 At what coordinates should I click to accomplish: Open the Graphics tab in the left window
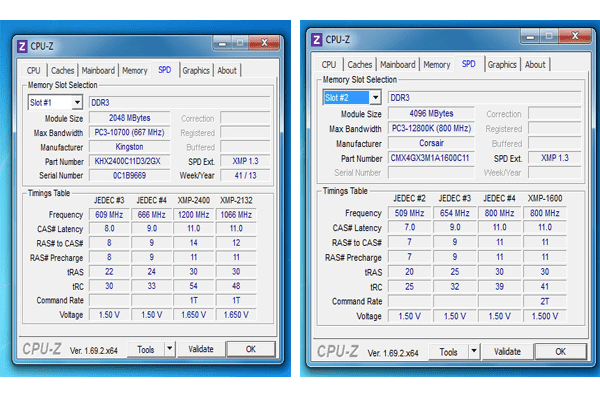point(196,70)
